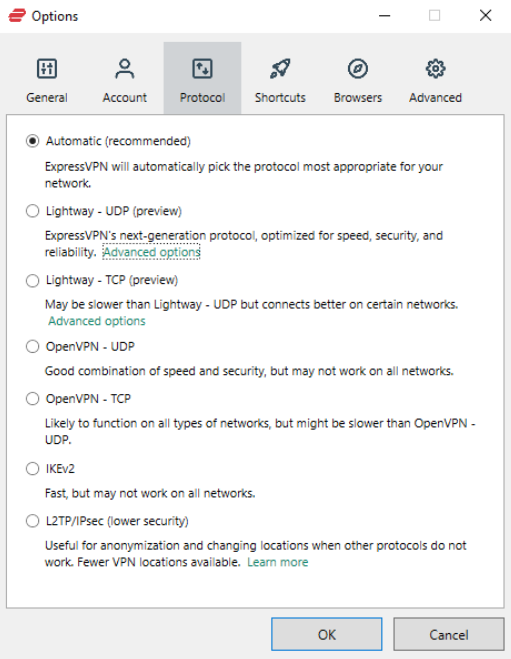Open the Advanced gear icon
This screenshot has width=511, height=659.
(x=435, y=69)
